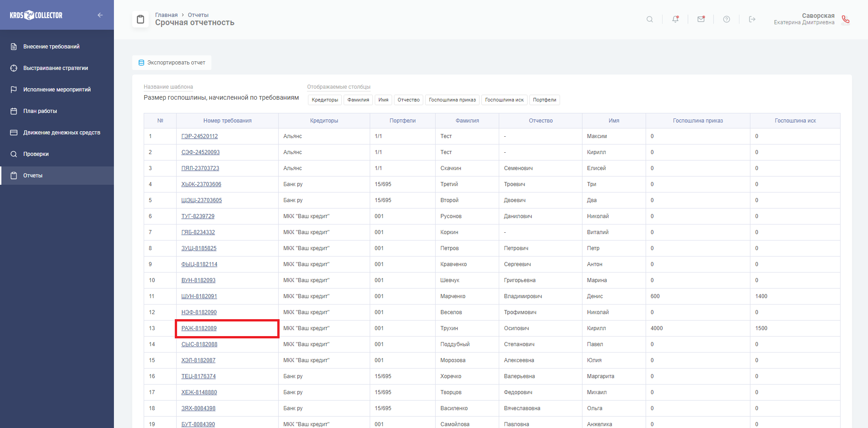
Task: Click the 4000 value in Трухин row
Action: [x=657, y=328]
